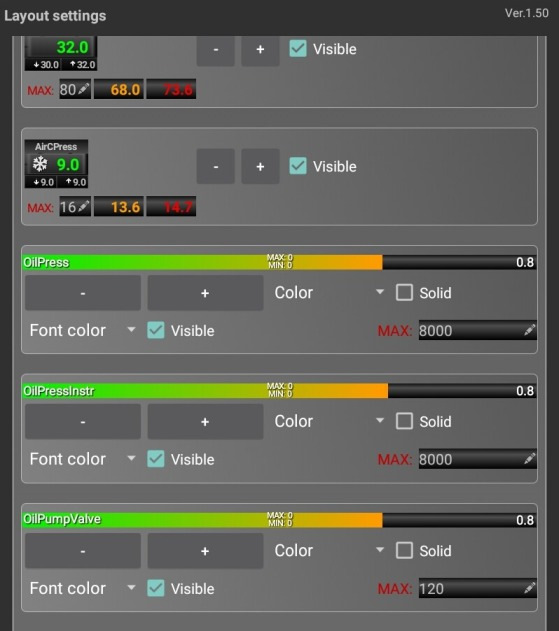Uncheck Visible for the AirCPress gauge
The width and height of the screenshot is (559, 631).
click(298, 166)
